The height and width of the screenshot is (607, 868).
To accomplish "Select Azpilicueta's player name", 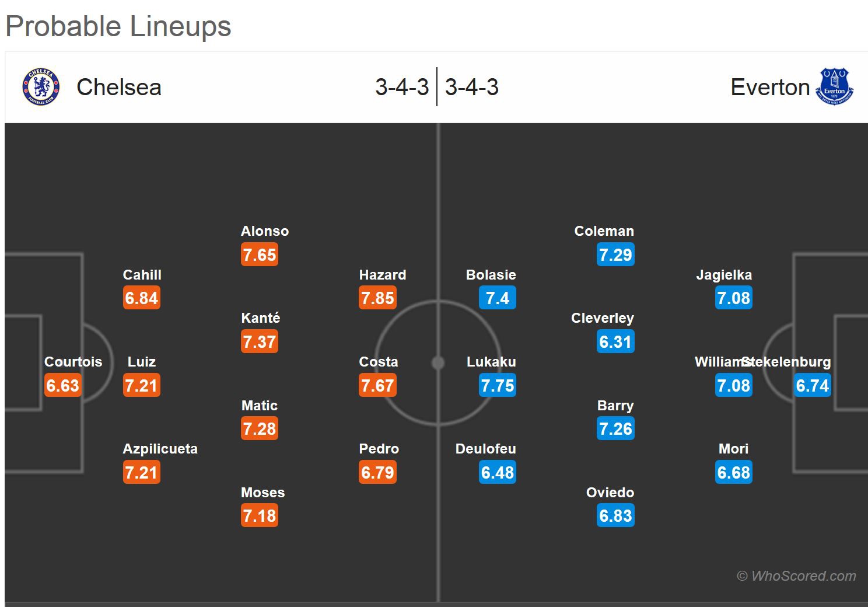I will coord(160,449).
